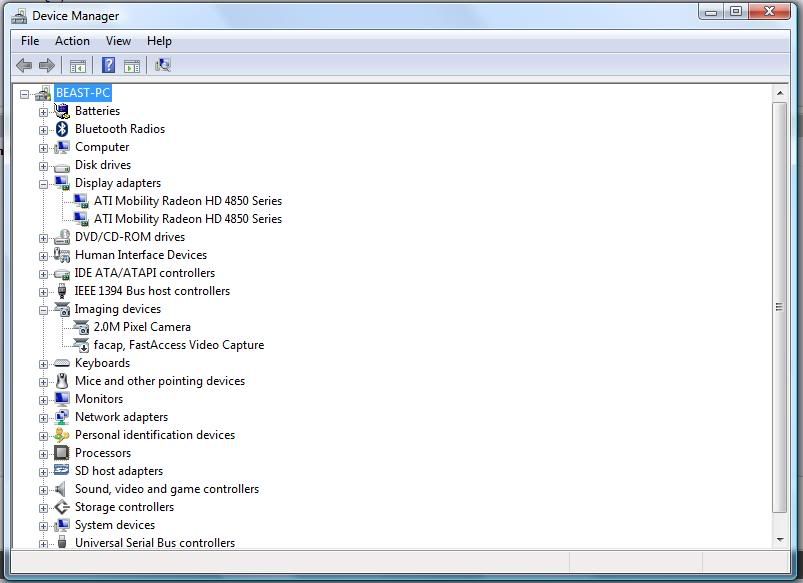Select the Sound, video and game controllers speaker icon

pos(61,489)
